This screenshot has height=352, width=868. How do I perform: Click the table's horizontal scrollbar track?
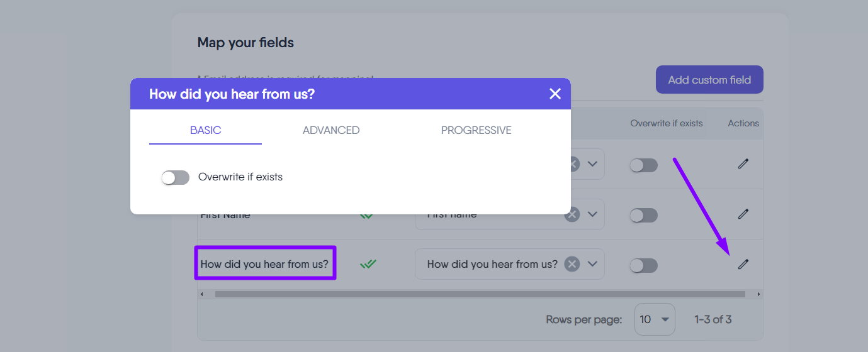[x=480, y=294]
